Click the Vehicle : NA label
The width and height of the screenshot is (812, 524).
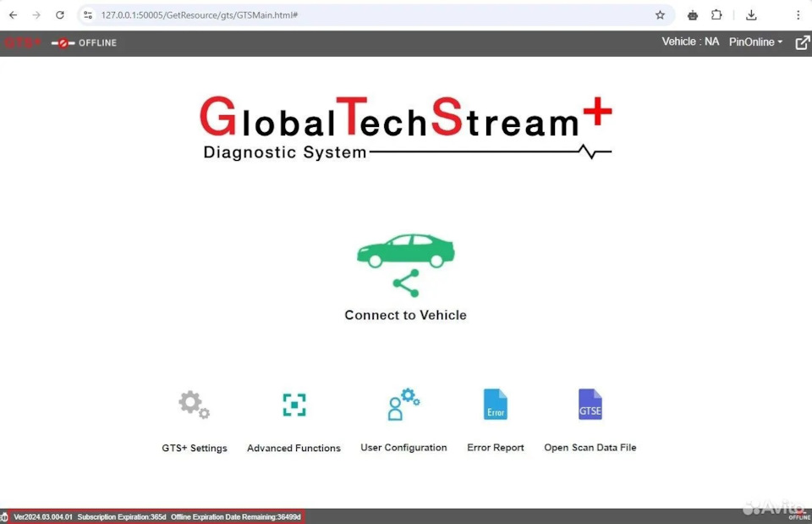click(690, 41)
